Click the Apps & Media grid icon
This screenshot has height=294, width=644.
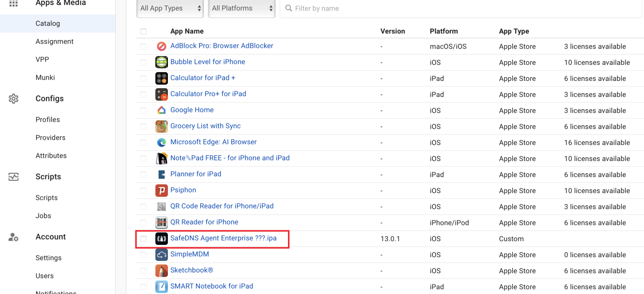coord(13,3)
